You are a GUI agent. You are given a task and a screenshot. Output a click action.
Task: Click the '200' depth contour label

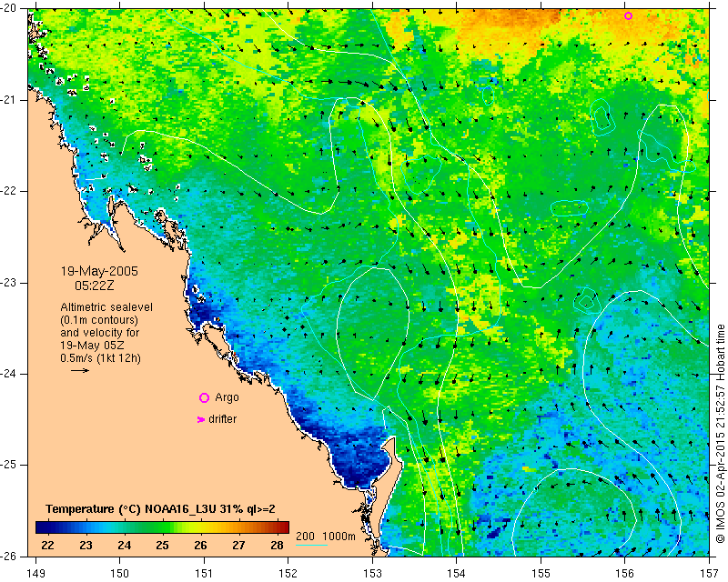(x=305, y=536)
